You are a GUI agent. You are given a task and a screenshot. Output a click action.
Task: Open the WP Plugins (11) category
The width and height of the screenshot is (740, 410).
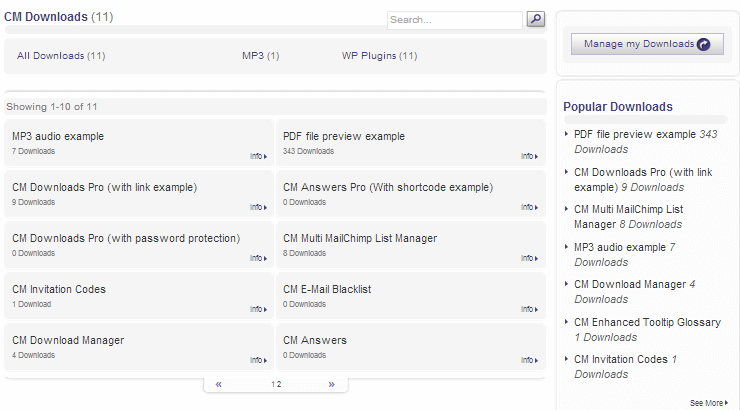[379, 56]
